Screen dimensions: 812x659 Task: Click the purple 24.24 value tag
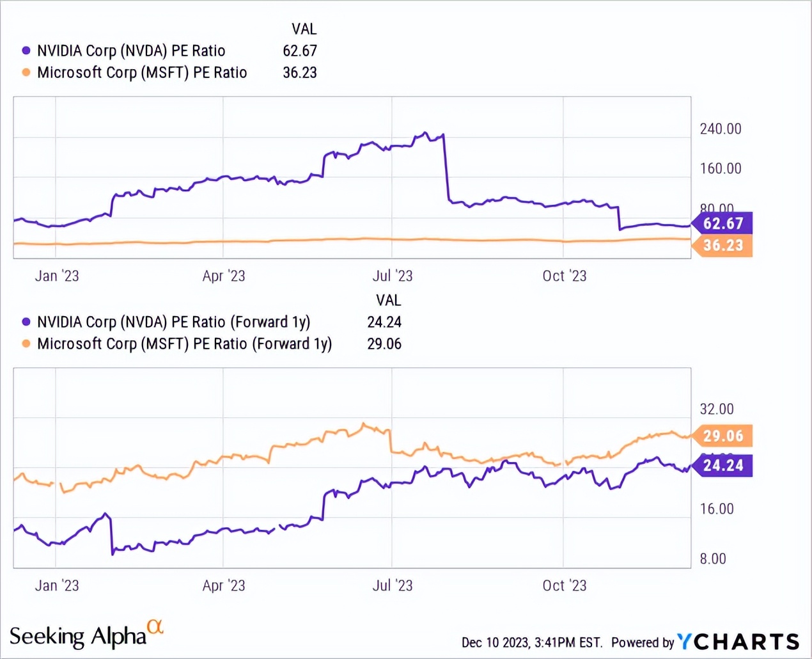(x=722, y=466)
